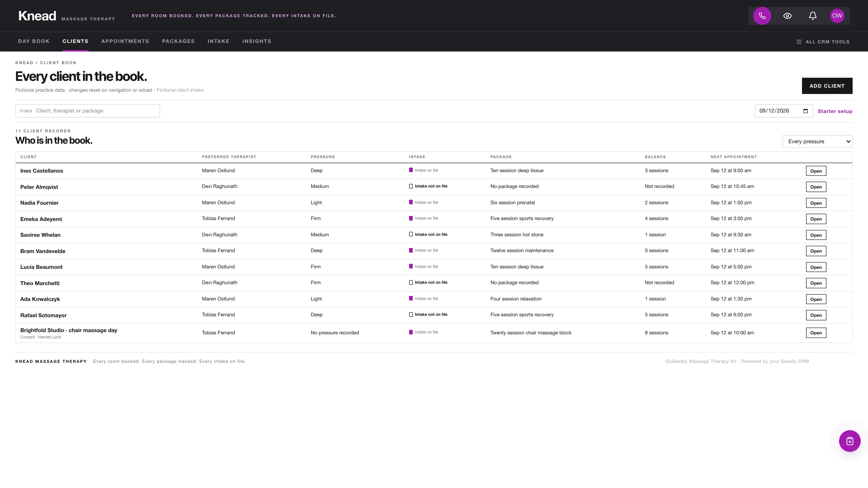Click the Knead logo
The width and height of the screenshot is (868, 488).
point(37,16)
